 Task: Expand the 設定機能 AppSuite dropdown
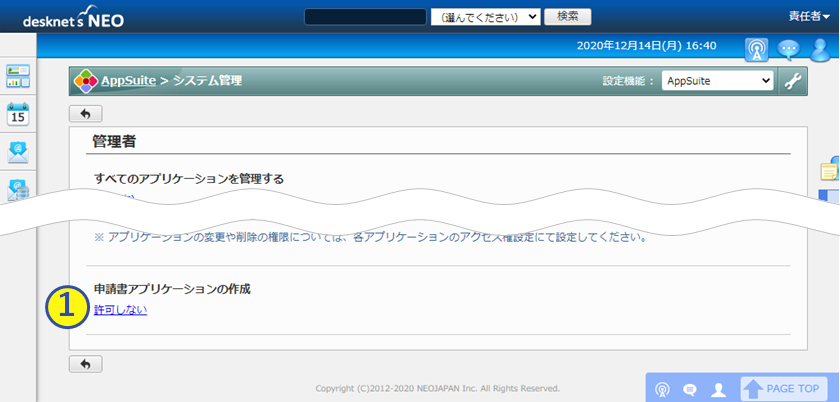click(x=717, y=81)
